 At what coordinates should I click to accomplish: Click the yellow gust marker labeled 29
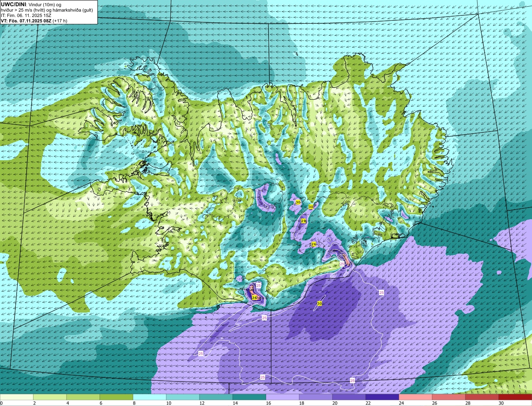click(303, 221)
